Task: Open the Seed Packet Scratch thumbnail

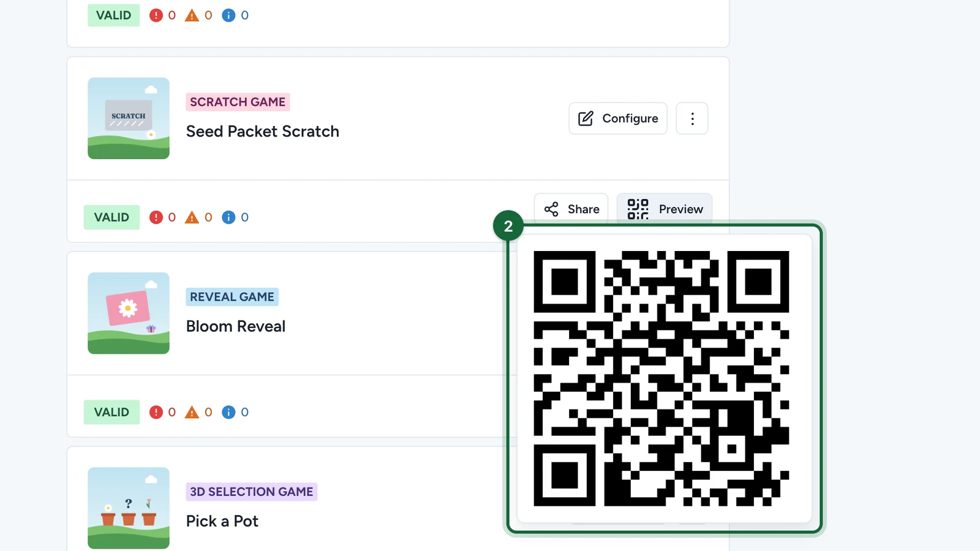Action: pos(129,118)
